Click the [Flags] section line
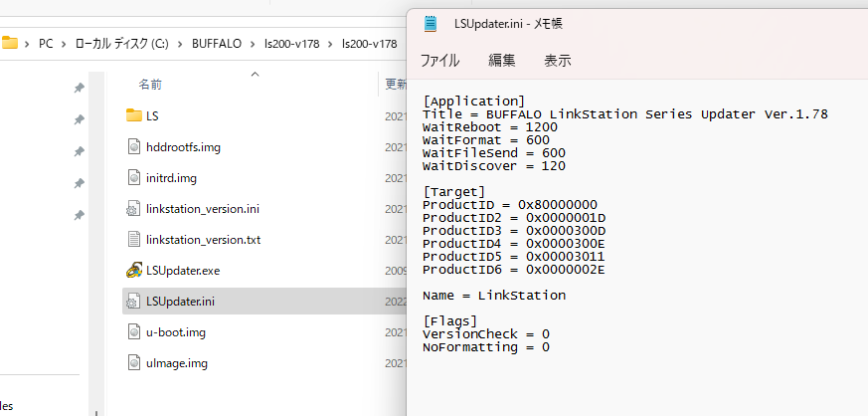 (450, 321)
